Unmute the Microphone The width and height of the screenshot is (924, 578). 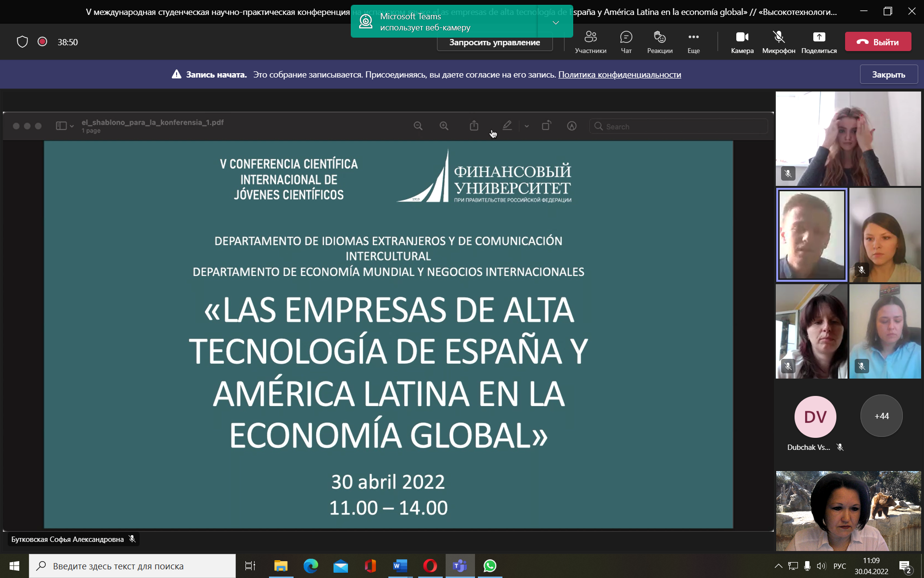779,42
